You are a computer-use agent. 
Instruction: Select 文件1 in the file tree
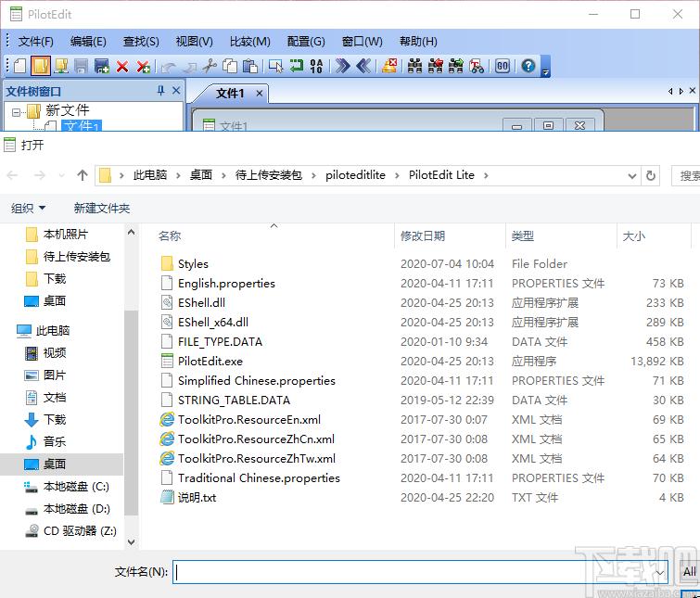pyautogui.click(x=82, y=125)
